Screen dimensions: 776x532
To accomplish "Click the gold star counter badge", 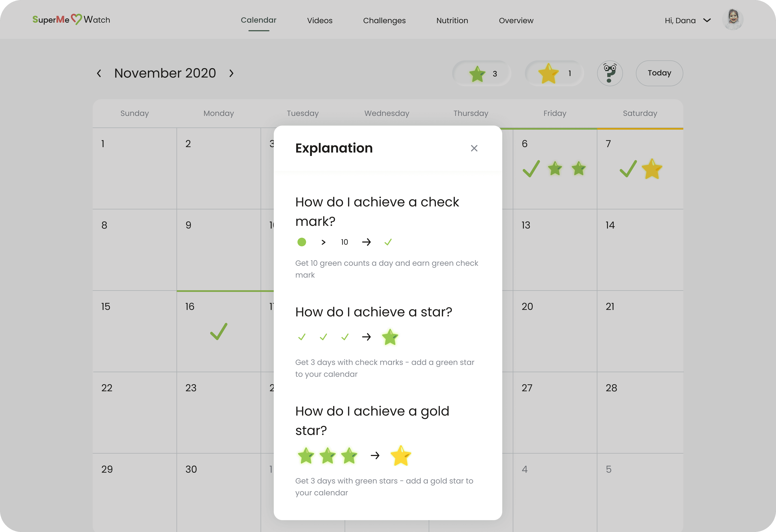I will tap(554, 73).
